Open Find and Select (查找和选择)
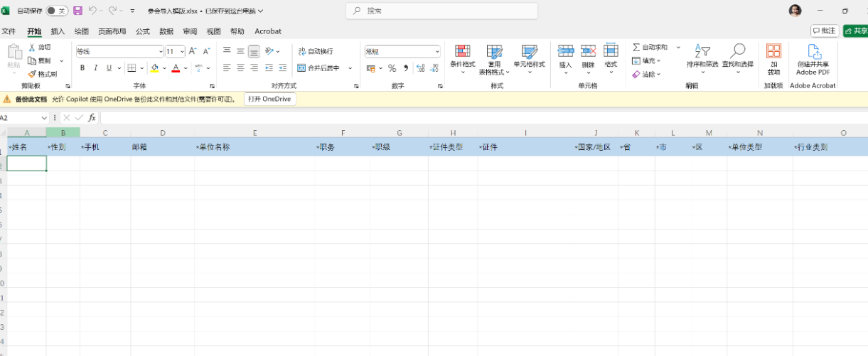Viewport: 868px width, 356px height. click(x=737, y=55)
